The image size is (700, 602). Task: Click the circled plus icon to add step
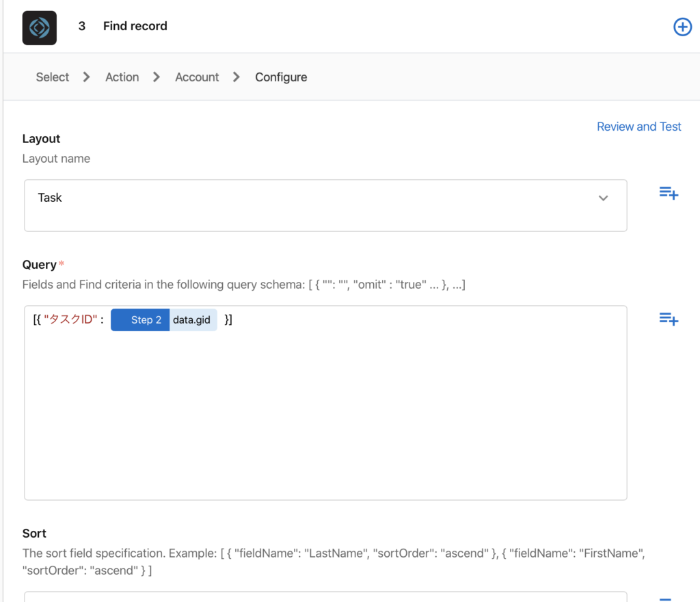682,27
